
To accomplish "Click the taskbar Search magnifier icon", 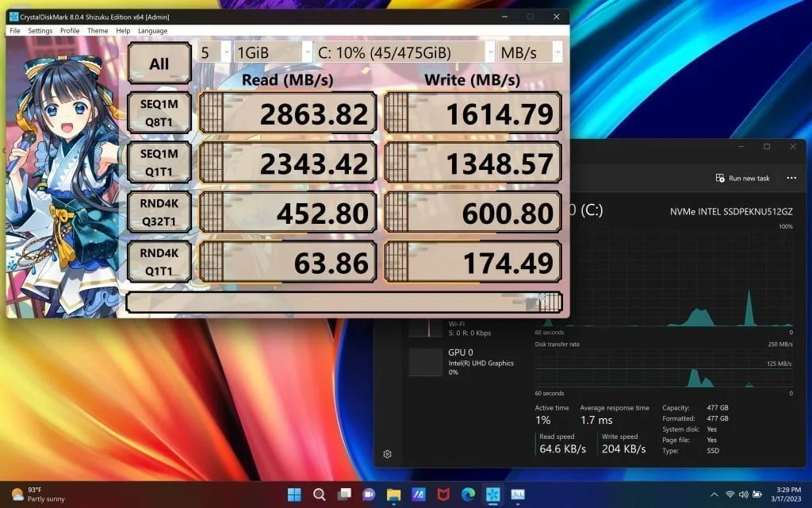I will pyautogui.click(x=319, y=495).
